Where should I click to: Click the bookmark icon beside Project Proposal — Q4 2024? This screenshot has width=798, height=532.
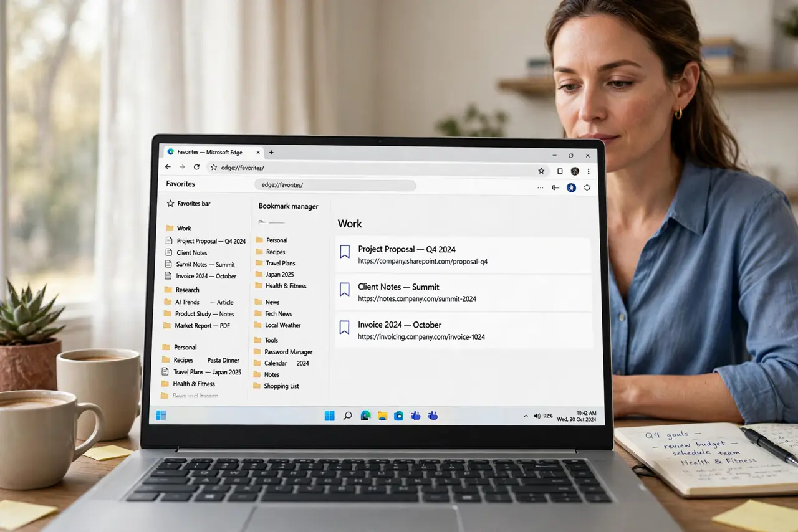coord(345,252)
